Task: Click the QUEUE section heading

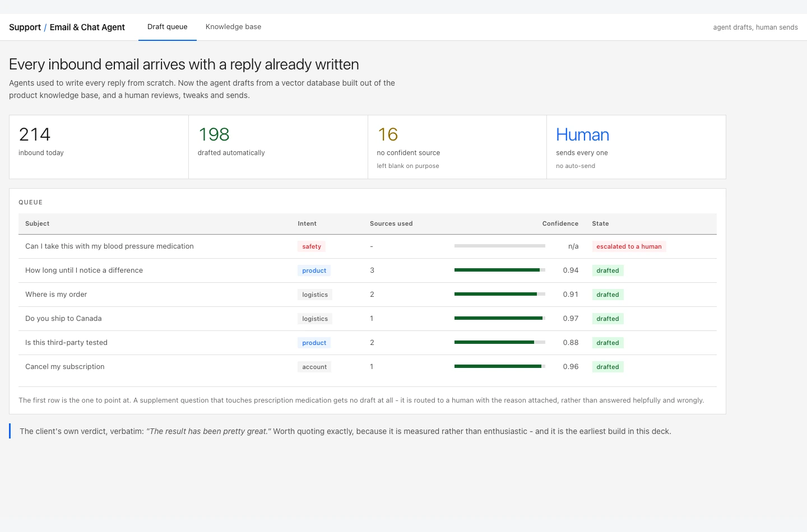Action: tap(30, 202)
